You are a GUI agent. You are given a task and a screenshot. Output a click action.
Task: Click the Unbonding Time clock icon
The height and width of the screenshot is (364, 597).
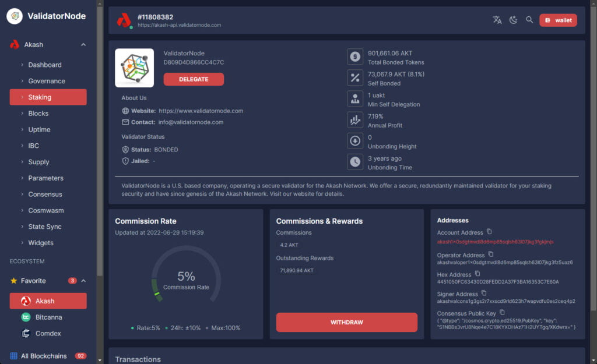pyautogui.click(x=355, y=162)
